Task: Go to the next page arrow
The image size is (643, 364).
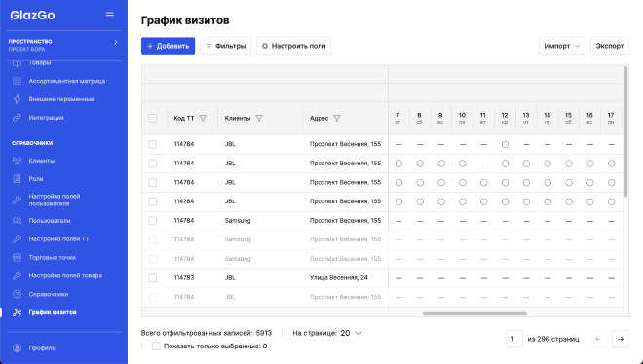Action: tap(621, 339)
